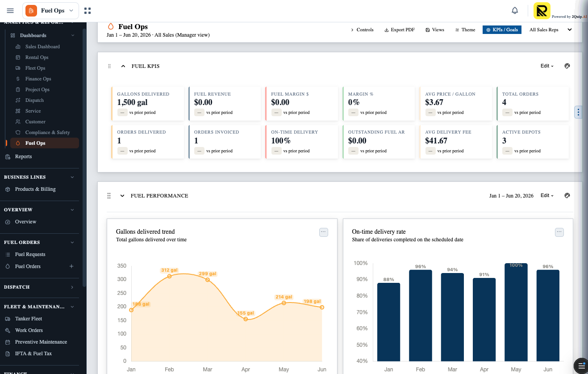The image size is (588, 374).
Task: Click the yellow R company logo
Action: tap(542, 11)
